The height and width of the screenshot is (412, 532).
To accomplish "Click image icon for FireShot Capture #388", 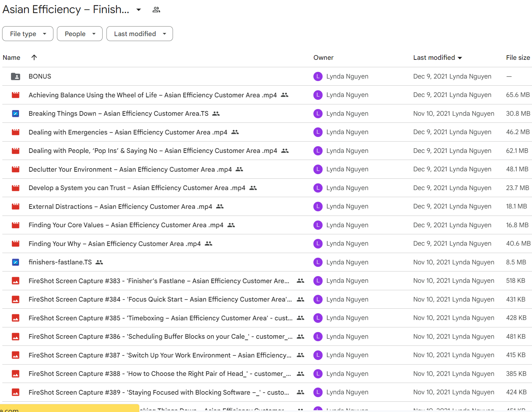I will [16, 374].
